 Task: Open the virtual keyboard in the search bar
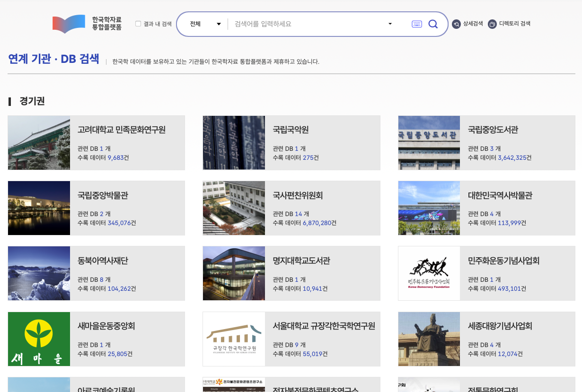point(417,24)
